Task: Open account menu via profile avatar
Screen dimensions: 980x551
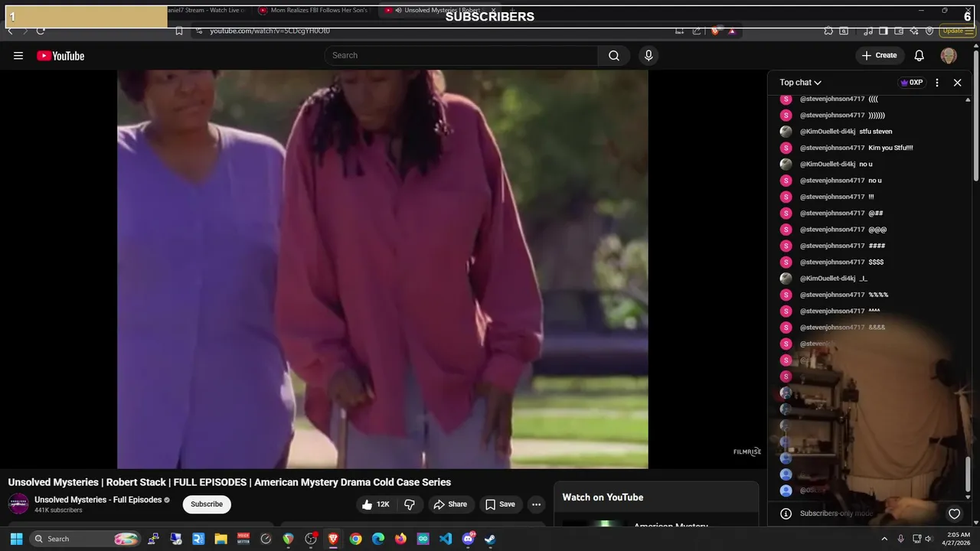Action: (x=949, y=56)
